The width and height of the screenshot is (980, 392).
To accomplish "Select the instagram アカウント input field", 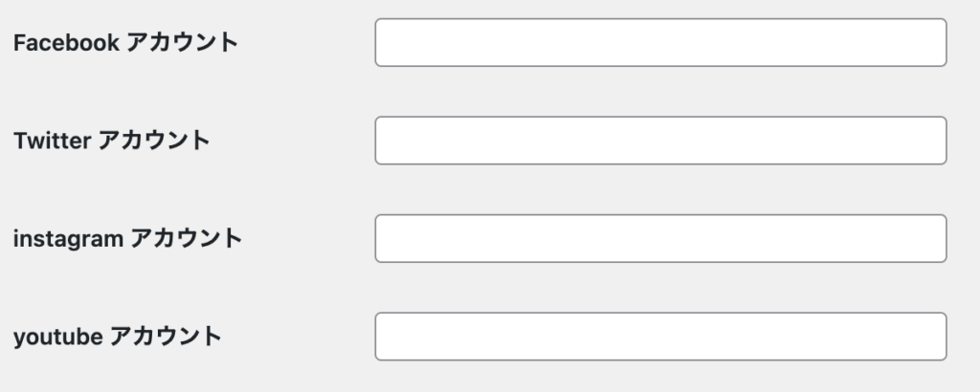I will pos(660,238).
